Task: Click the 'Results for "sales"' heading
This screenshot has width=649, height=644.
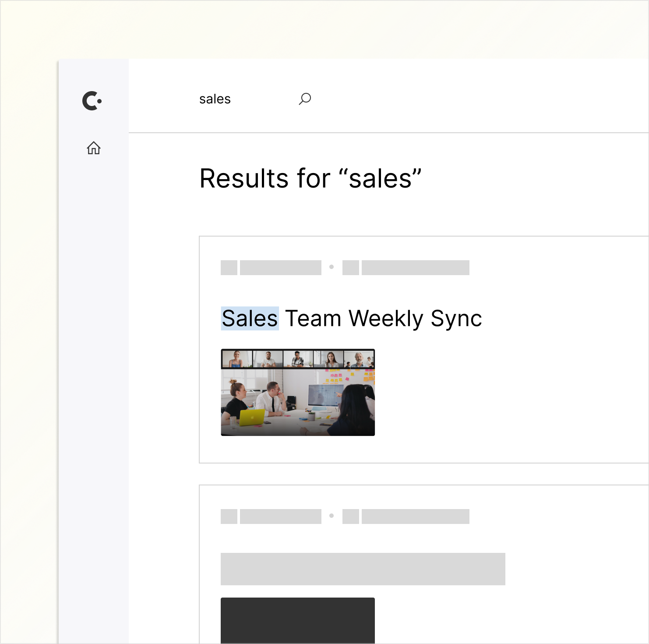Action: click(x=310, y=179)
